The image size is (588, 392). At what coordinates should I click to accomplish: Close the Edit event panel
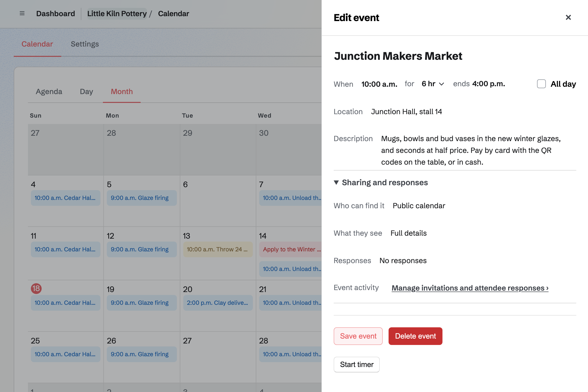pyautogui.click(x=568, y=17)
